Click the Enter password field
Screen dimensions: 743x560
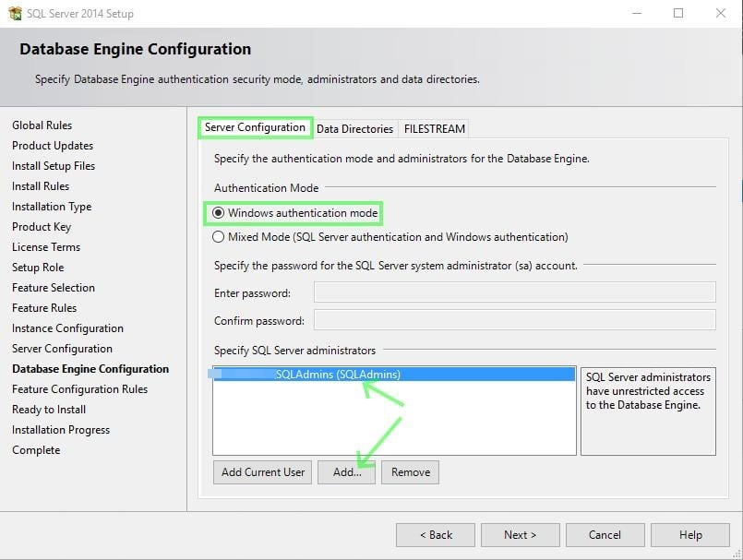[x=515, y=292]
